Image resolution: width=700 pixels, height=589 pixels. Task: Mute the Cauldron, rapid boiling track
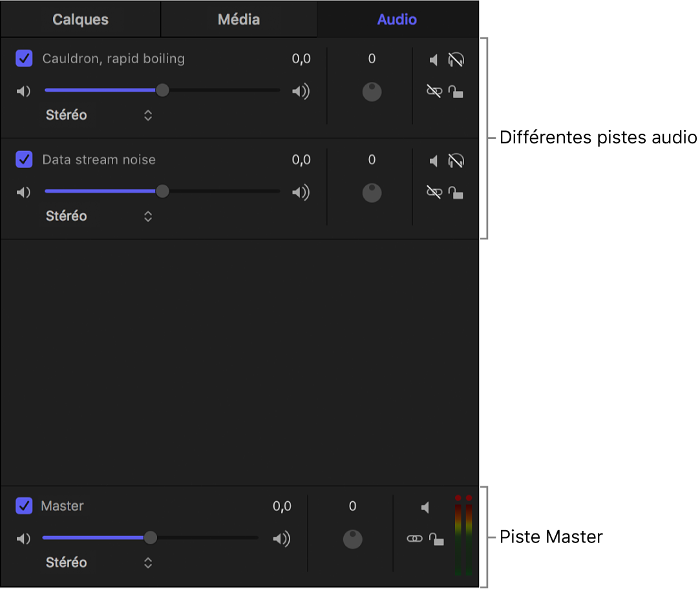pos(434,60)
